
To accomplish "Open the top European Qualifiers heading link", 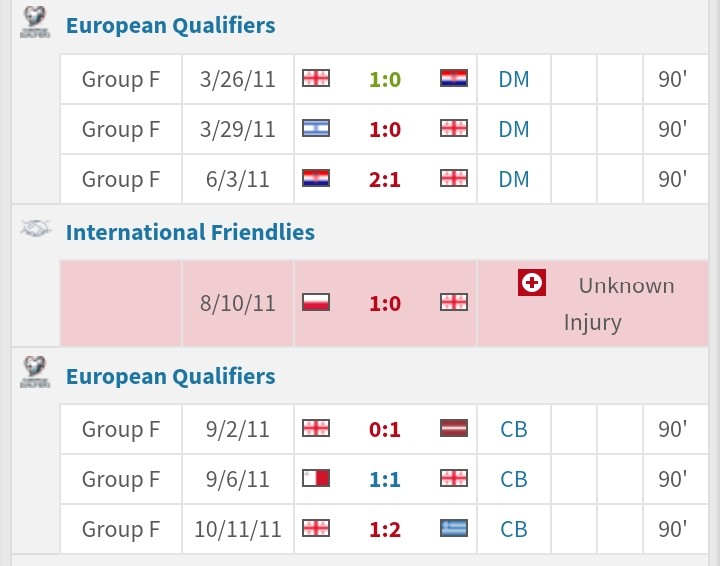I will pos(170,26).
